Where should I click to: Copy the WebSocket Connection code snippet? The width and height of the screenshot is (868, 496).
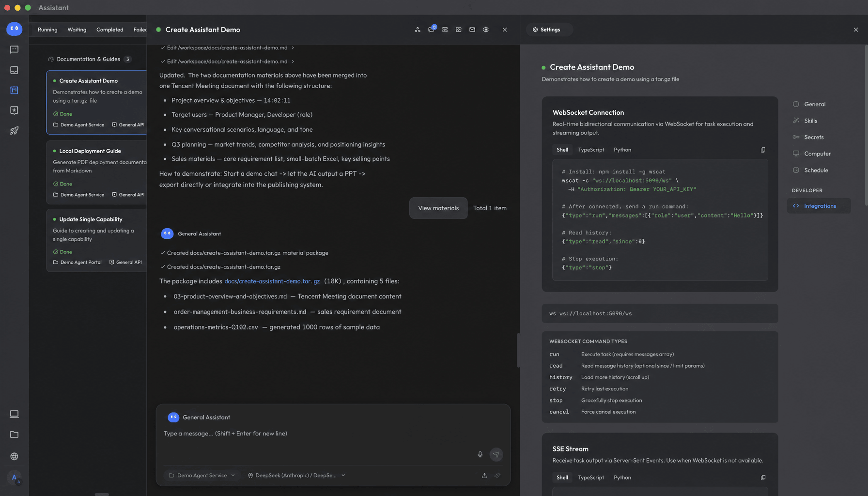(763, 150)
